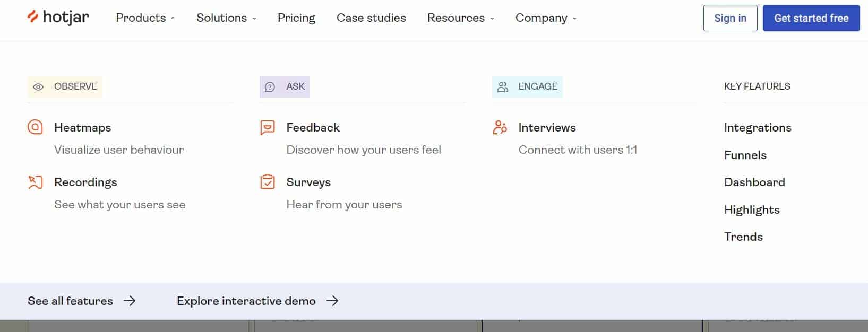The width and height of the screenshot is (868, 332).
Task: Click the Ask question mark icon
Action: 270,87
